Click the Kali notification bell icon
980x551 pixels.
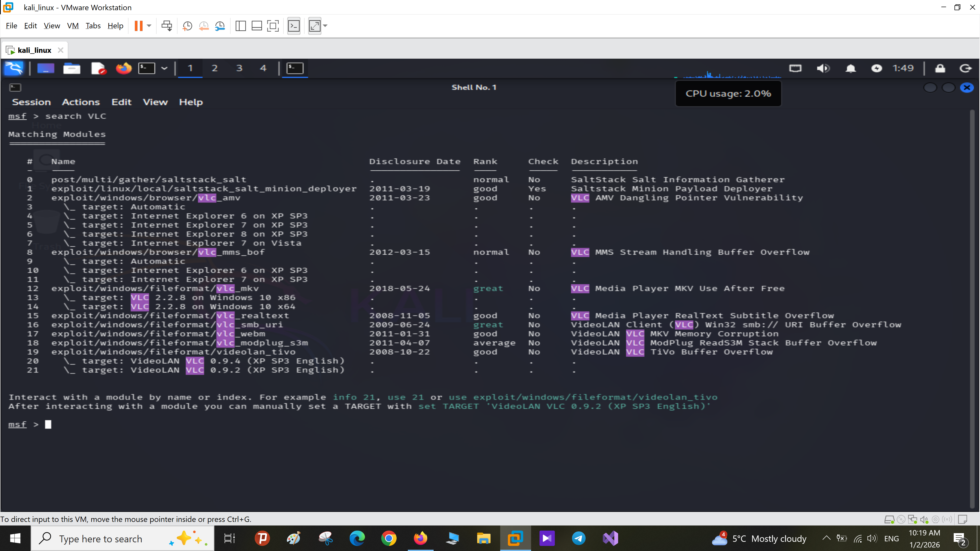tap(851, 68)
